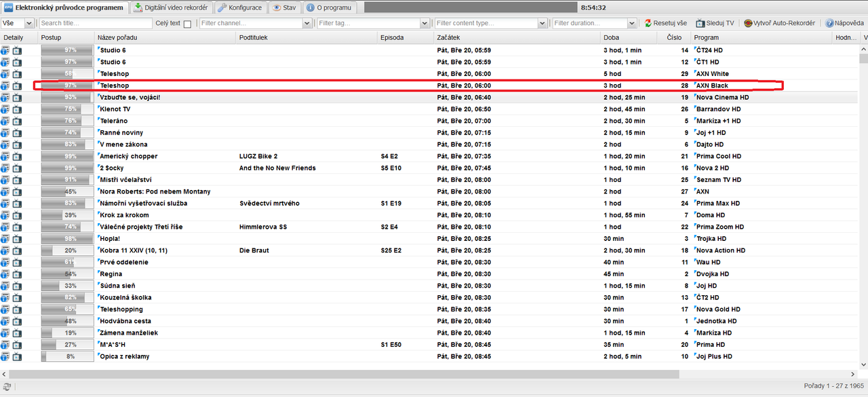Open Nápověda help
The image size is (868, 397).
click(844, 23)
